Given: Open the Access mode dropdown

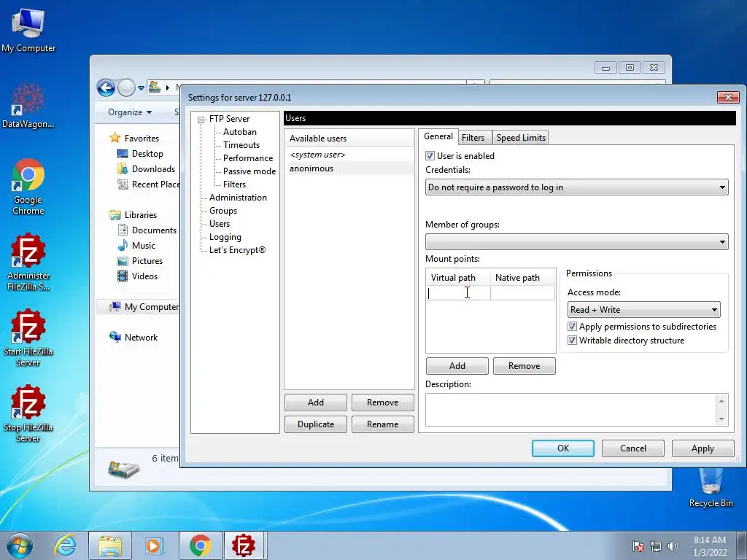Looking at the screenshot, I should tap(643, 309).
